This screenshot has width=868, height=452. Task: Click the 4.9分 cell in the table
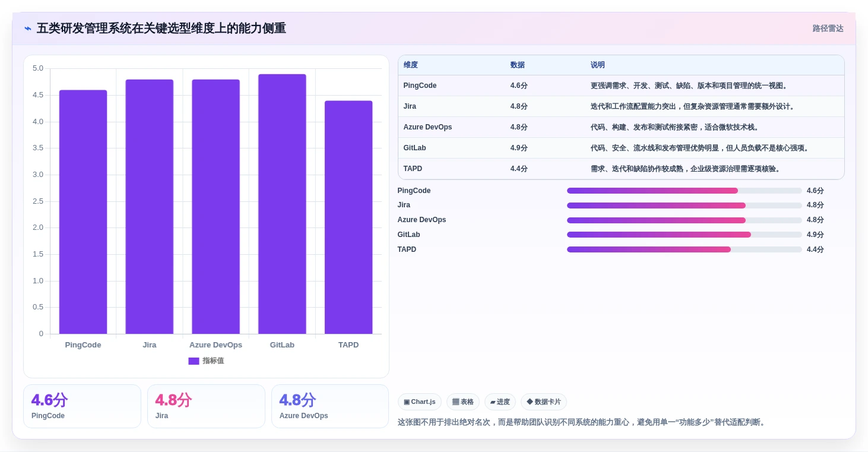point(519,148)
